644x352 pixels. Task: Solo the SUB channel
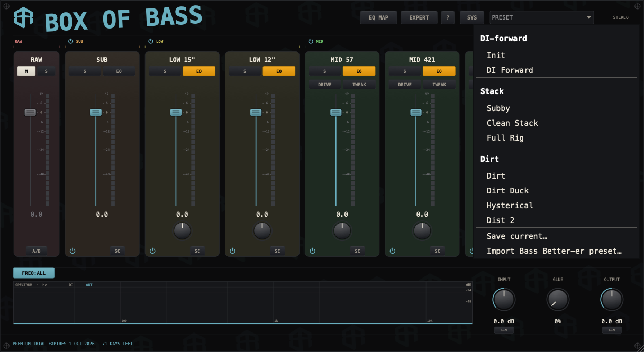pos(85,71)
